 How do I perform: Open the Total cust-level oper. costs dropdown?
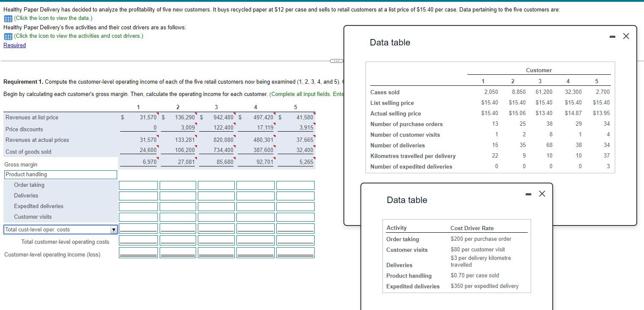[x=113, y=229]
